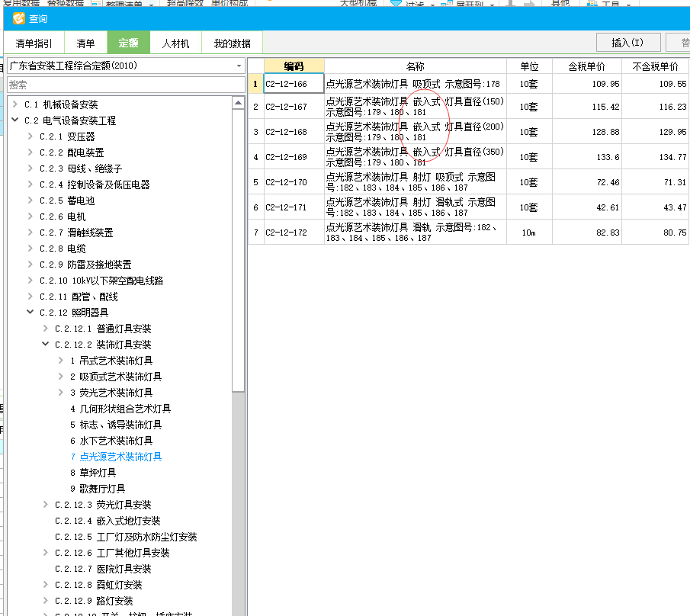Select 6 水下艺术装饰灯具
The height and width of the screenshot is (616, 690).
tap(111, 441)
